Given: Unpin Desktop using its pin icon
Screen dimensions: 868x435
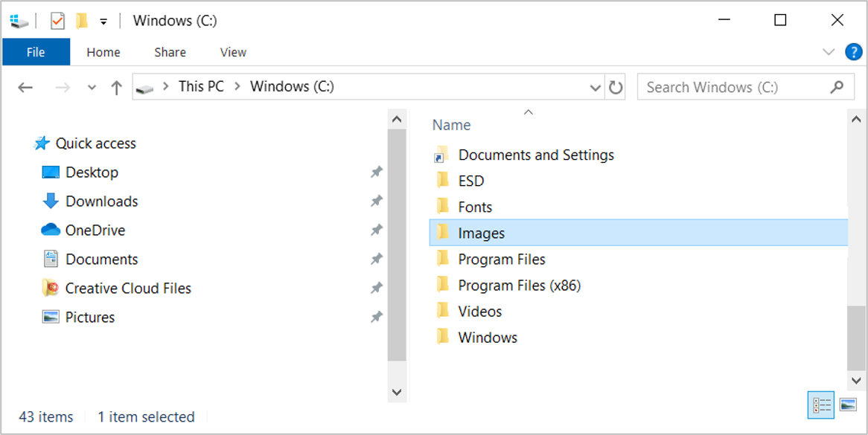Looking at the screenshot, I should pos(377,173).
